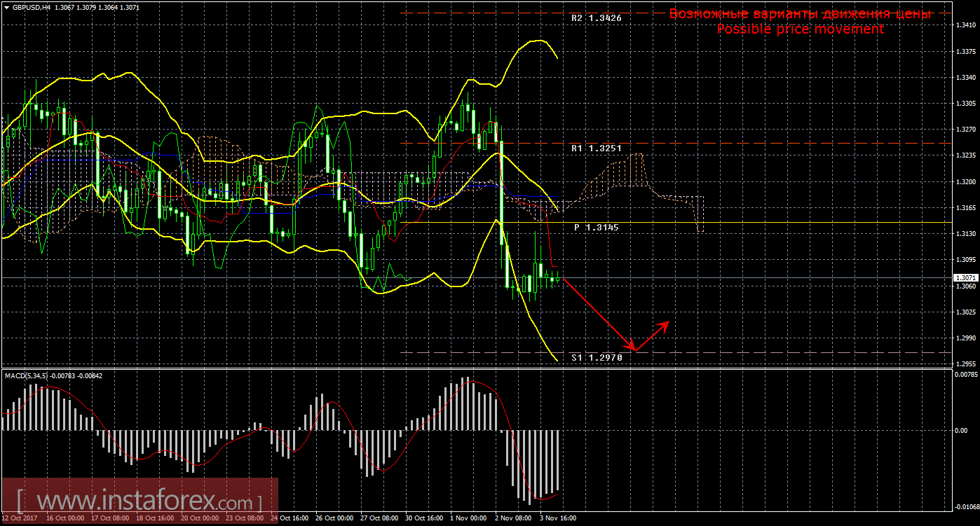Click the 1.3270 price axis value
This screenshot has width=980, height=526.
[x=965, y=130]
